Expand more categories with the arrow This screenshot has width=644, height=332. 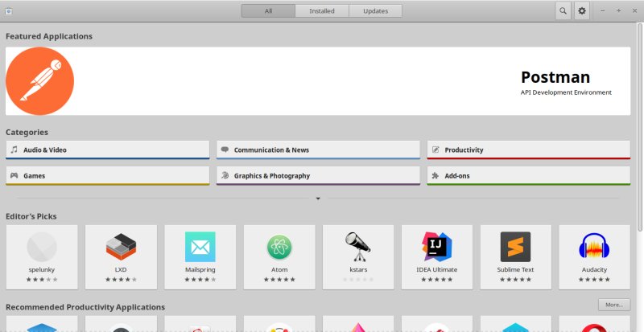318,199
